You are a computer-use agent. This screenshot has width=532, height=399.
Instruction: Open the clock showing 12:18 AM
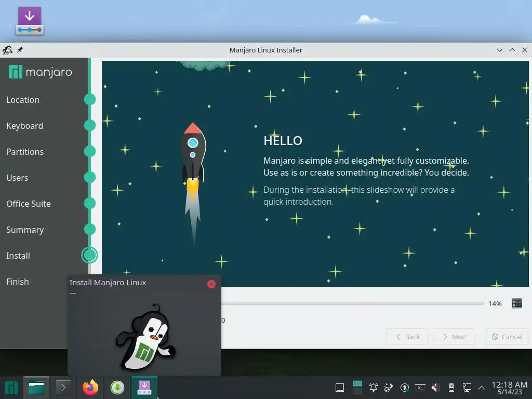coord(509,388)
